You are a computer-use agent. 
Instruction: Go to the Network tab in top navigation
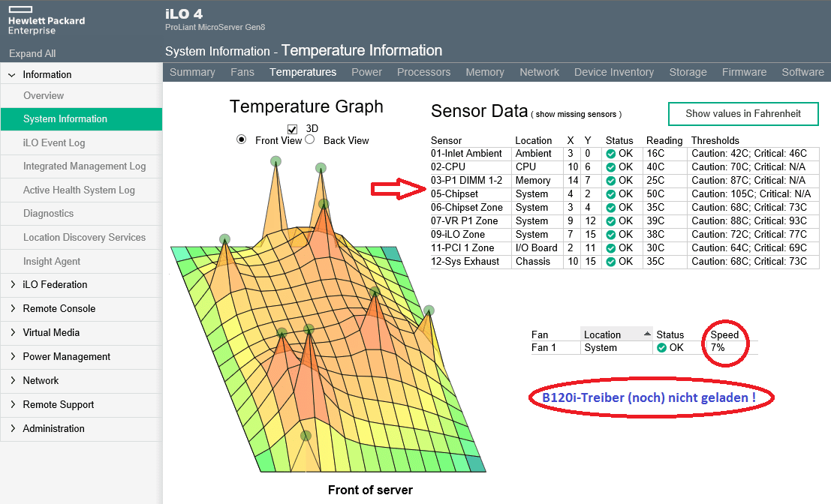[539, 72]
